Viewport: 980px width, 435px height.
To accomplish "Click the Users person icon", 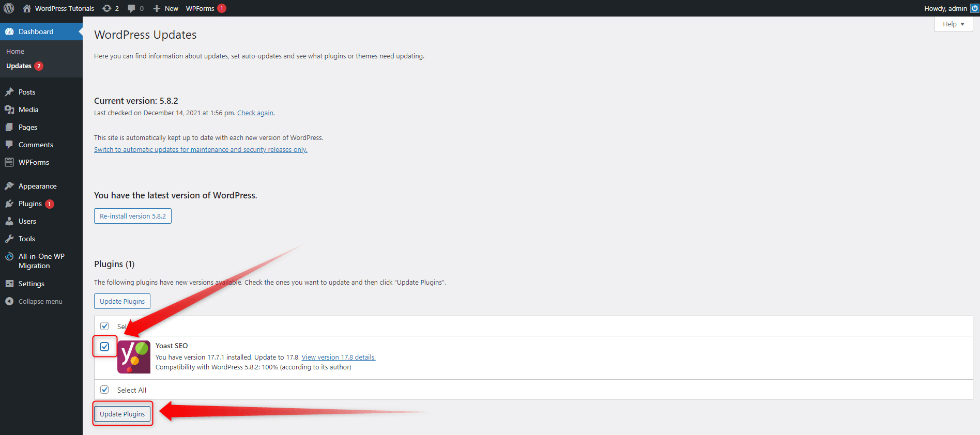I will tap(9, 221).
